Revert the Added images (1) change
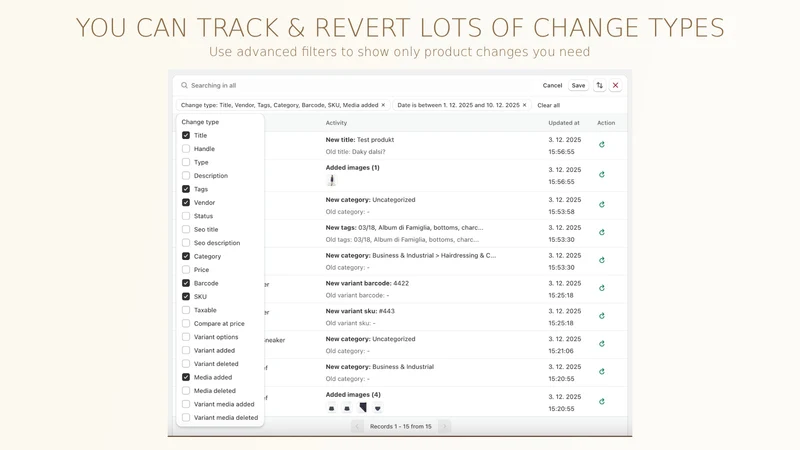Viewport: 800px width, 450px height. tap(602, 174)
